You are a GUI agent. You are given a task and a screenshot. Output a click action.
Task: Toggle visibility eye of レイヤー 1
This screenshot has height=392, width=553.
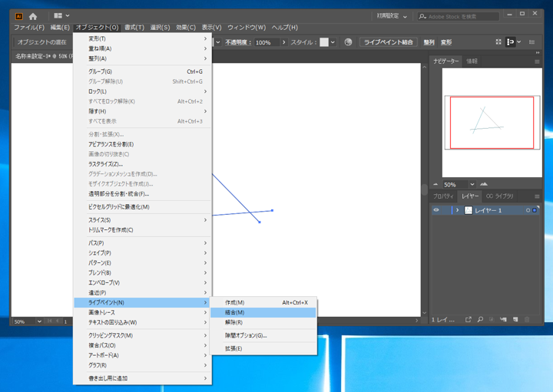436,210
